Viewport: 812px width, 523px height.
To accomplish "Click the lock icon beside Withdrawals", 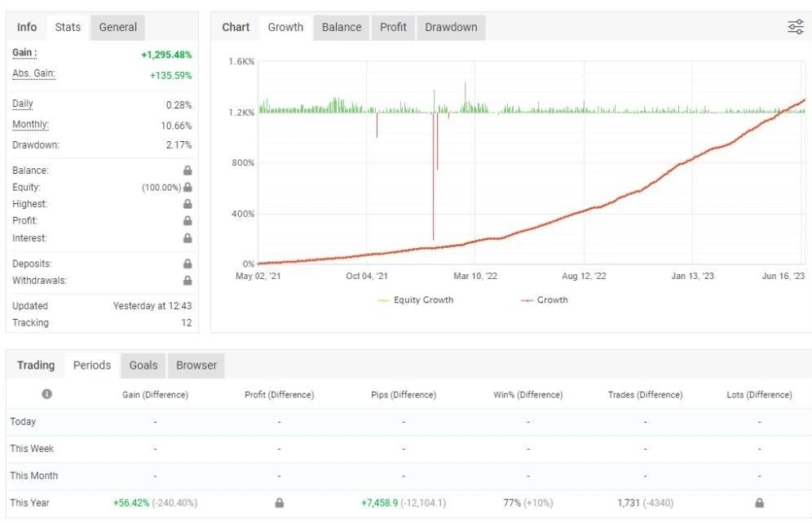I will (188, 281).
